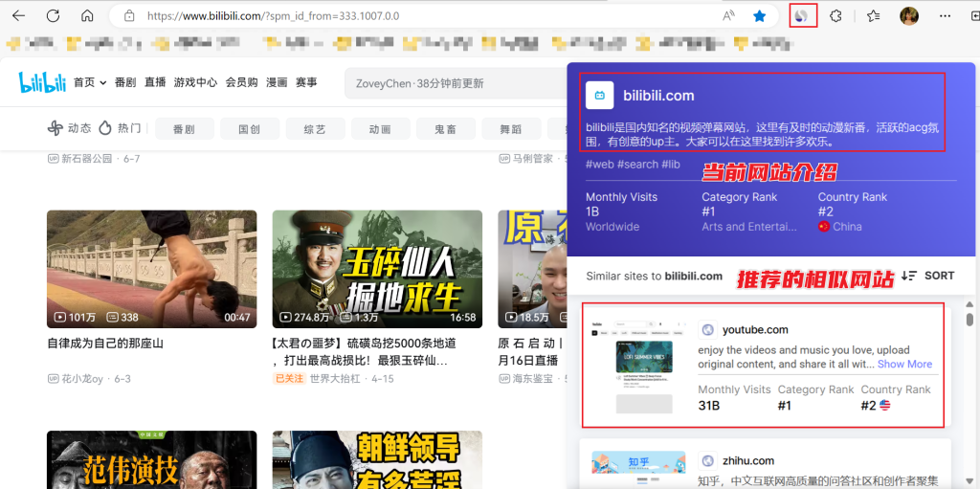980x489 pixels.
Task: Select the 鬼畜 category chip
Action: pos(446,129)
